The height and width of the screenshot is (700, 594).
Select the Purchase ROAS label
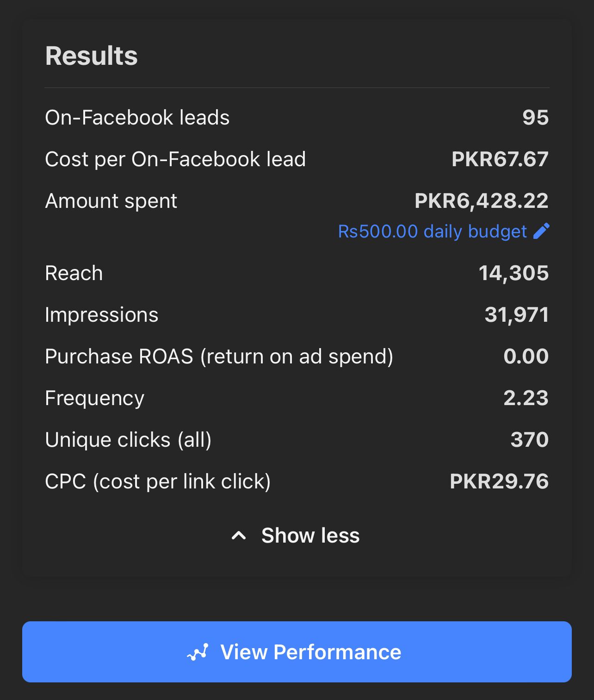tap(219, 356)
